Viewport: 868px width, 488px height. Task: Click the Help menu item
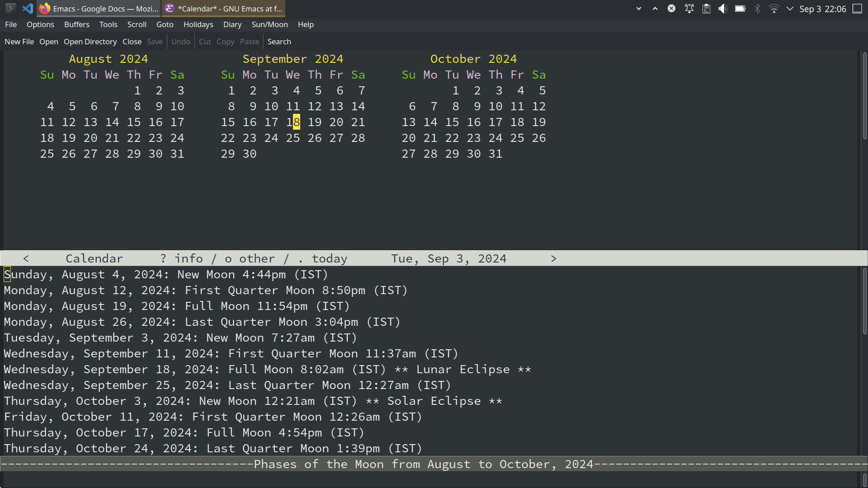pos(306,24)
